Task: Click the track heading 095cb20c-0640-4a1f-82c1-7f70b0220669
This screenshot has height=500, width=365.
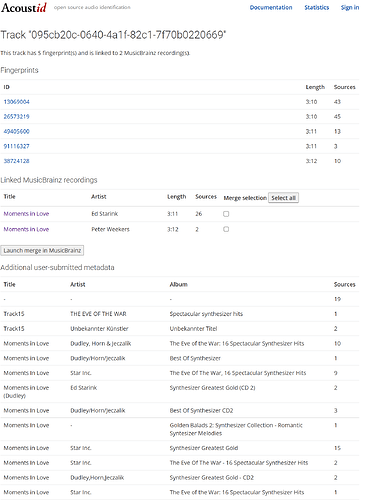Action: (x=113, y=35)
